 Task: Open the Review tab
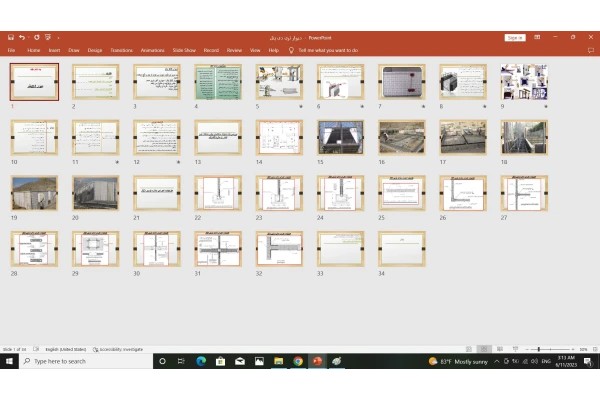[x=234, y=50]
